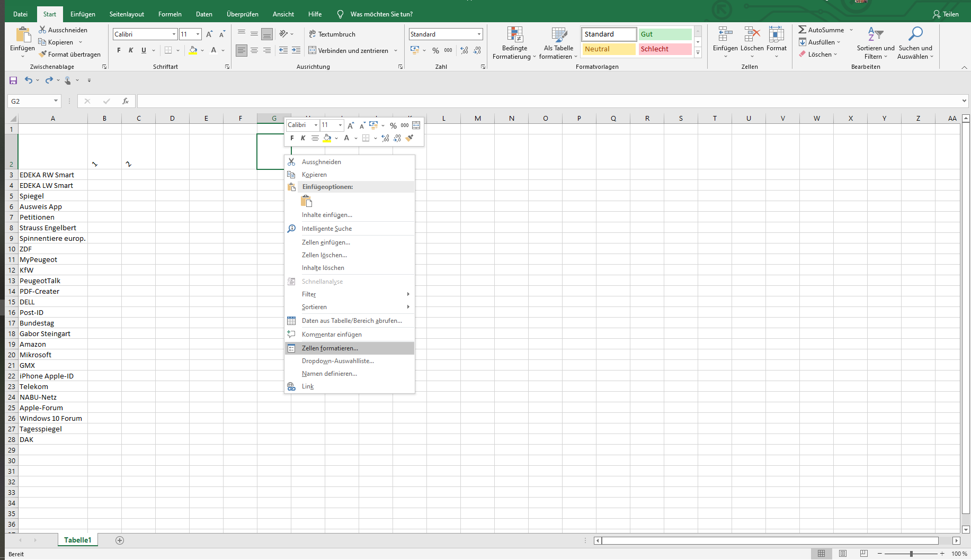Toggle italic in the ribbon Schriftart group
971x560 pixels.
(131, 50)
